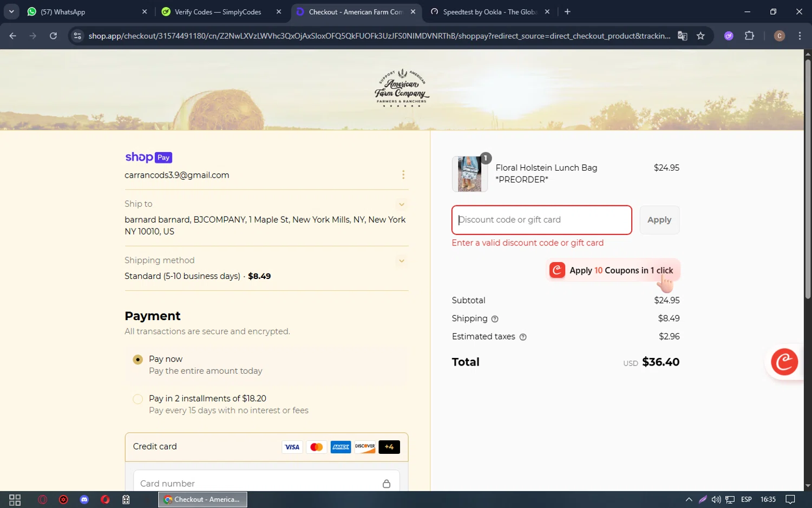The image size is (812, 508).
Task: Show hidden system tray icons
Action: coord(689,499)
